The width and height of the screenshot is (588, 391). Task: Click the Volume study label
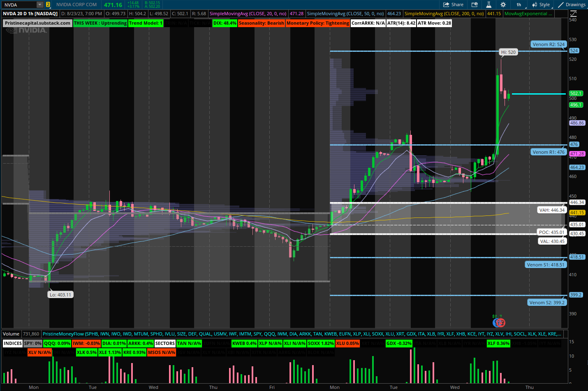coord(11,334)
